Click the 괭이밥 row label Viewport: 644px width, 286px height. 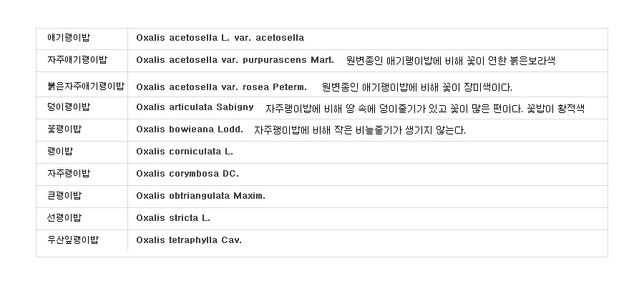(x=60, y=152)
